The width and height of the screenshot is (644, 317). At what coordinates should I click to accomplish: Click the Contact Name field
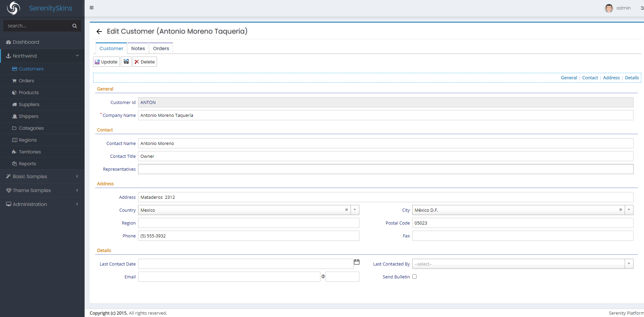point(385,143)
